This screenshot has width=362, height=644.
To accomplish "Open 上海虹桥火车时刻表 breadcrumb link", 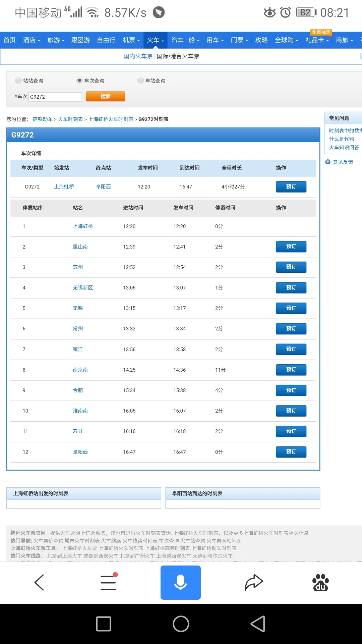I will point(111,119).
